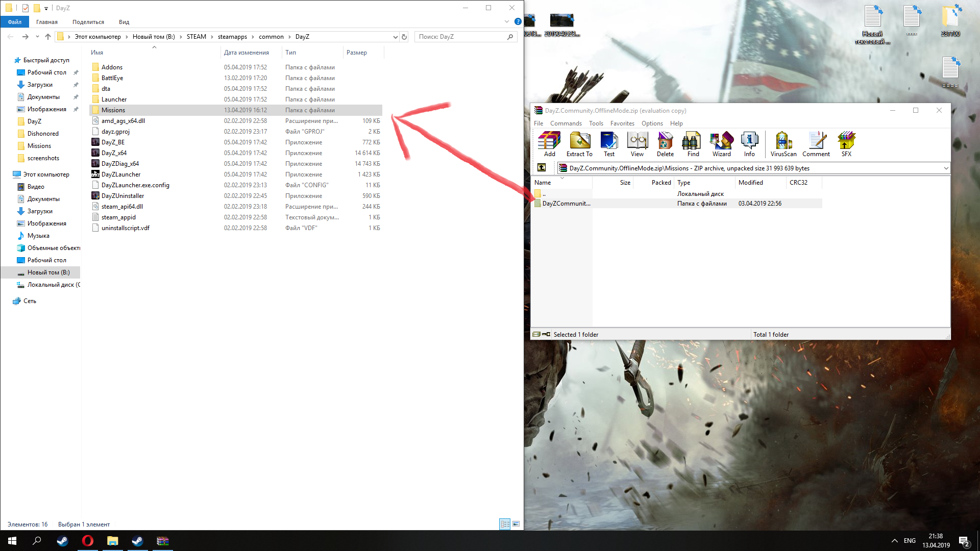Refresh the DayZ folder view

[404, 37]
